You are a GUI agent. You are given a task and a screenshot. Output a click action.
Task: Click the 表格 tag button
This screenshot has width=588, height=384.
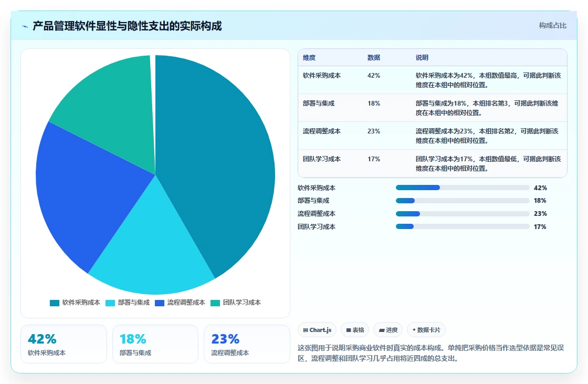click(355, 330)
